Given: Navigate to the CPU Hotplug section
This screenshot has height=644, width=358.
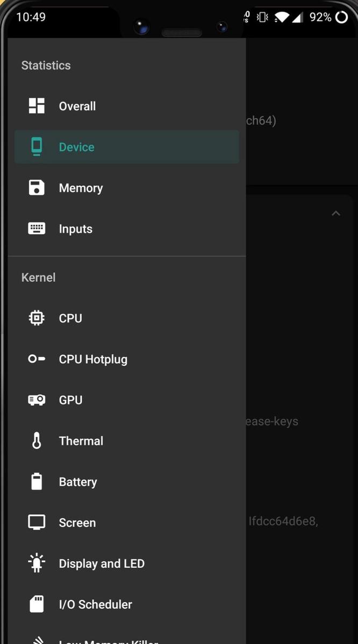Looking at the screenshot, I should [92, 359].
